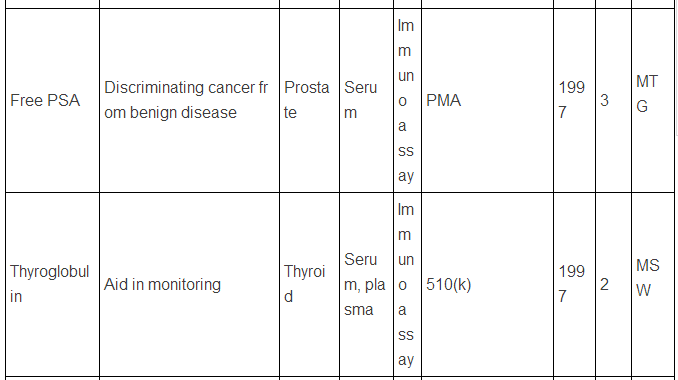The width and height of the screenshot is (678, 380).
Task: Click the Serum cell in Free PSA row
Action: point(366,100)
